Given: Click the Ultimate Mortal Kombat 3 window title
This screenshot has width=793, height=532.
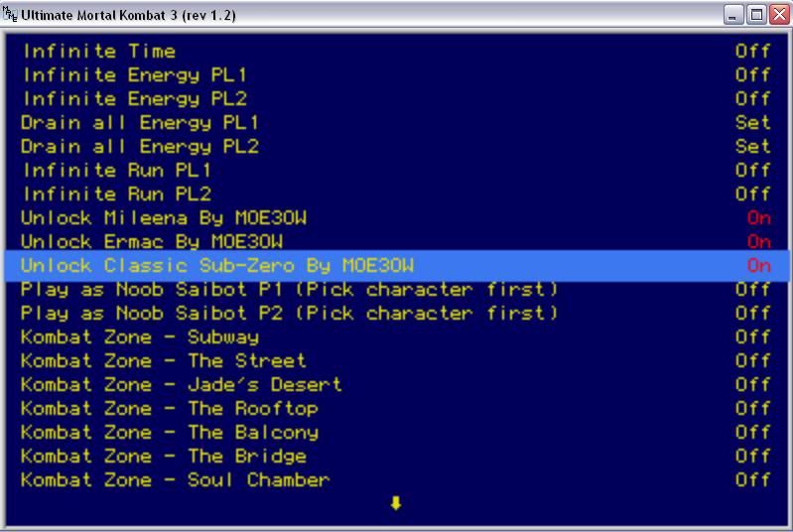Looking at the screenshot, I should coord(128,15).
